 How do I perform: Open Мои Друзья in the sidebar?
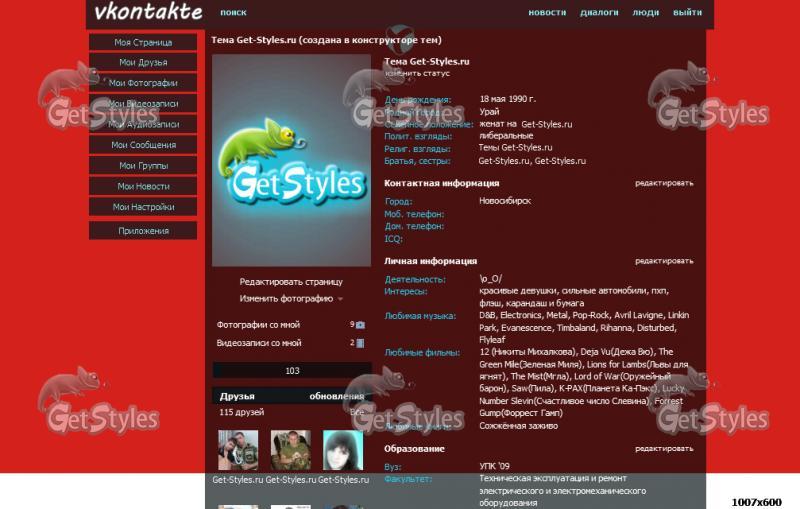click(143, 62)
